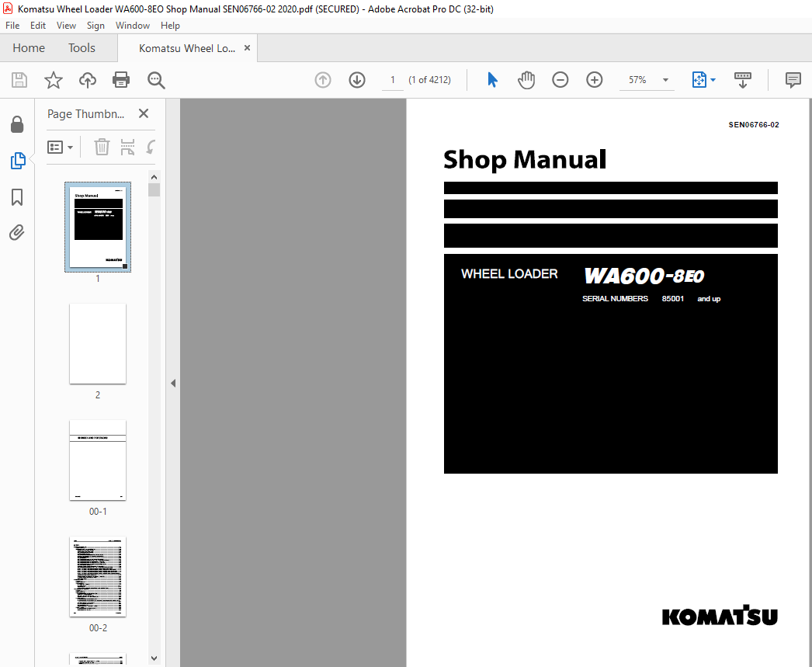Click the Shop Manual heading text
Image resolution: width=812 pixels, height=667 pixels.
[525, 159]
